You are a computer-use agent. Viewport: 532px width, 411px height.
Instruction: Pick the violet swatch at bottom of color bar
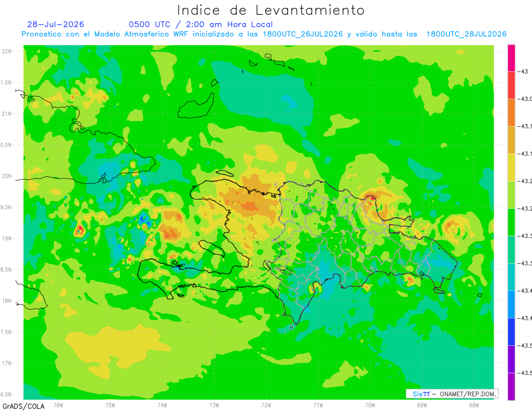click(x=511, y=387)
